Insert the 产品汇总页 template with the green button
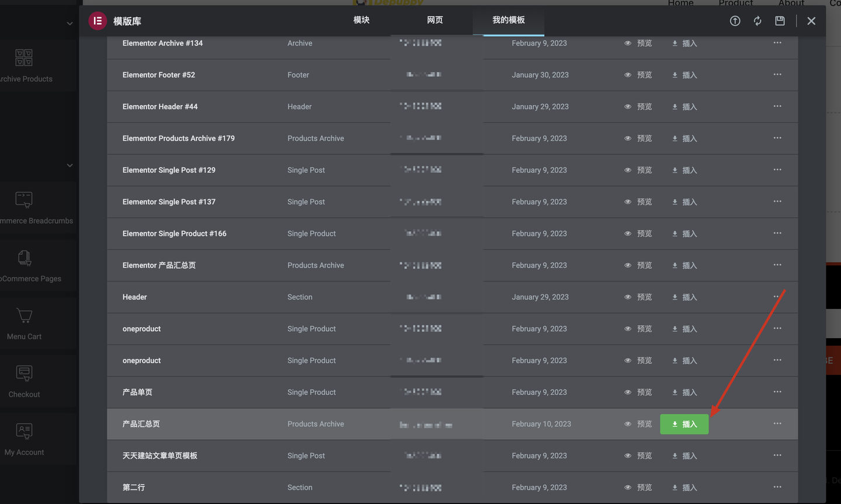 tap(684, 424)
